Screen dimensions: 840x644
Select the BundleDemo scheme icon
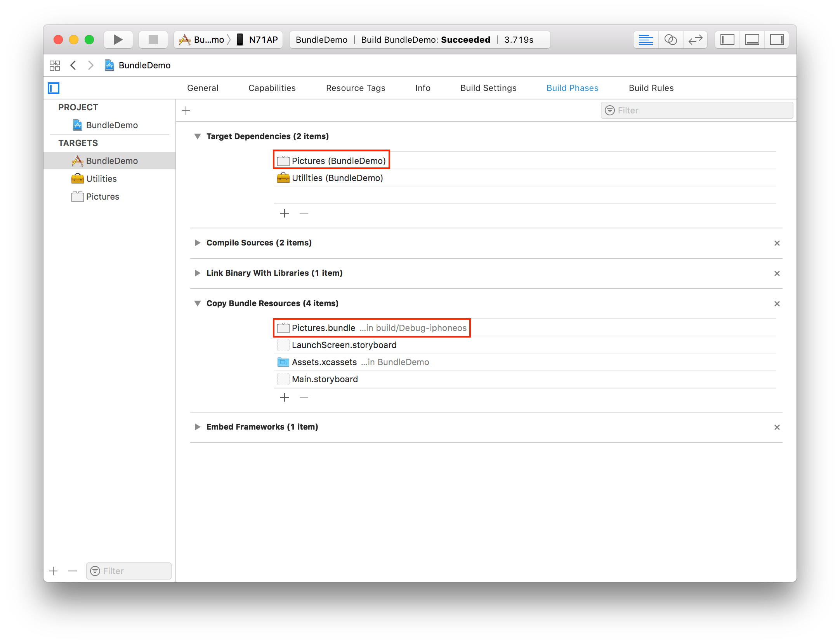[186, 39]
